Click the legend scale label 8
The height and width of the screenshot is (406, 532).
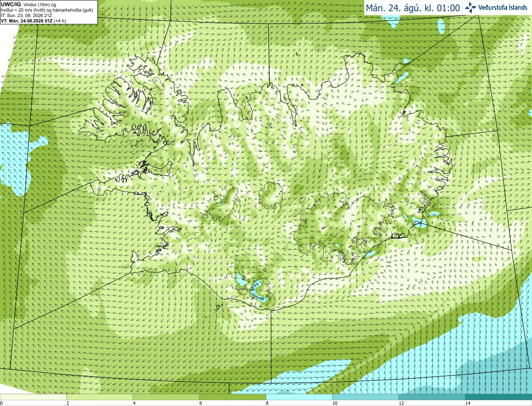[x=267, y=403]
